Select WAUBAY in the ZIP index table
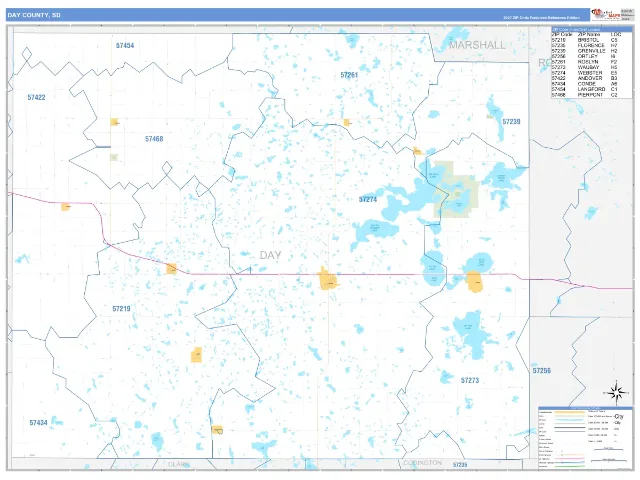The image size is (640, 480). (x=589, y=67)
